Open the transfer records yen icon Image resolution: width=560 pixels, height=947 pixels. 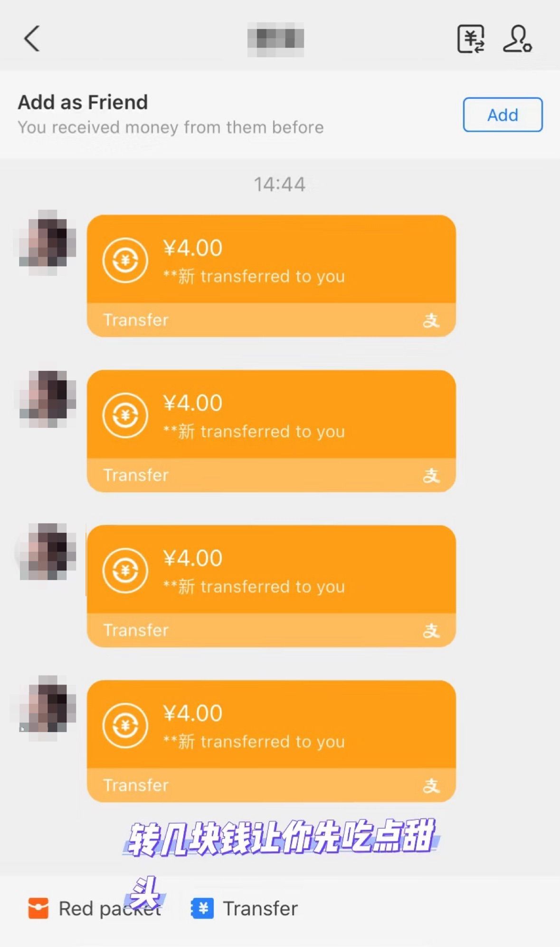[471, 39]
